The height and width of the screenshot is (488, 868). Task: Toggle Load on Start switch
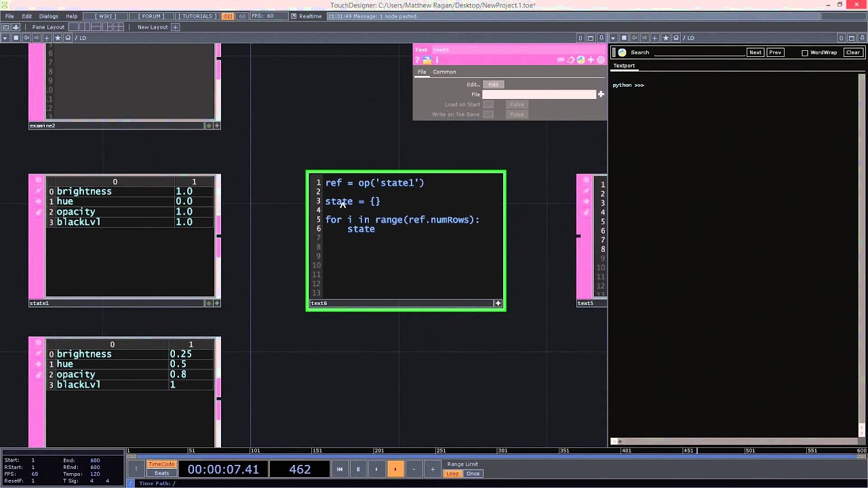point(488,104)
